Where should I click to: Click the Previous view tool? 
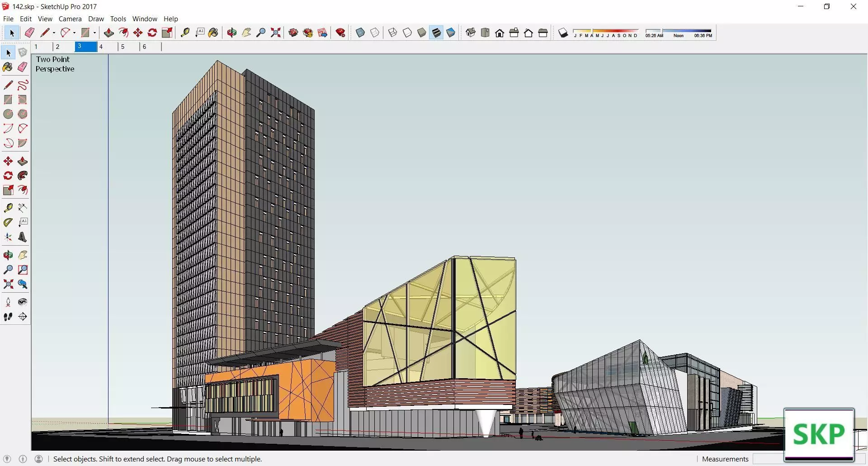click(23, 284)
